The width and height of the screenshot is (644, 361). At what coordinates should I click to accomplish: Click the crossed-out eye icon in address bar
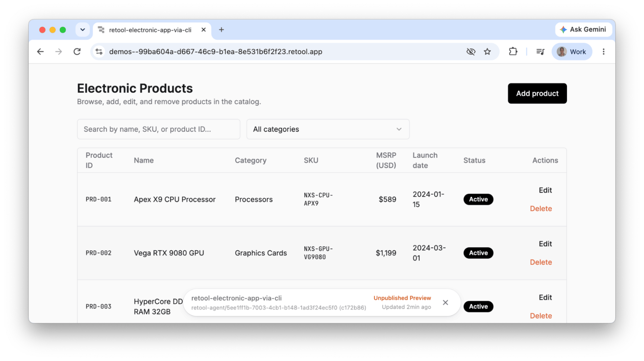[x=471, y=52]
